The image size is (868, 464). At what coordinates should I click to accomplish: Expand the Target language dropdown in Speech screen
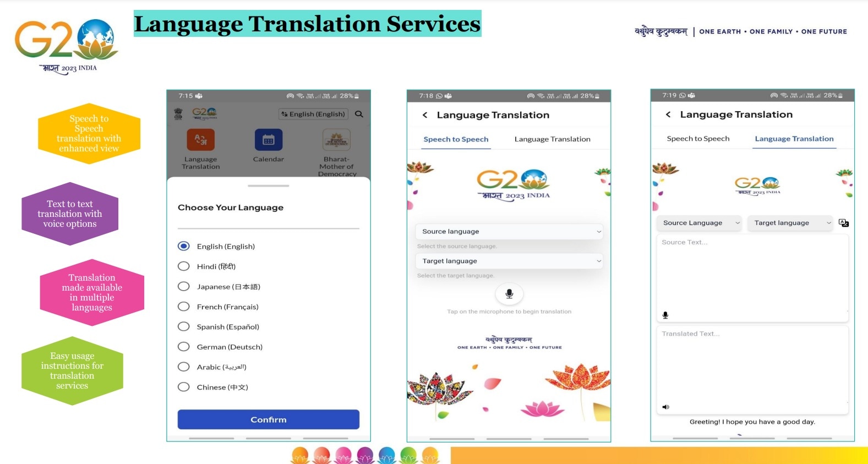pos(509,261)
